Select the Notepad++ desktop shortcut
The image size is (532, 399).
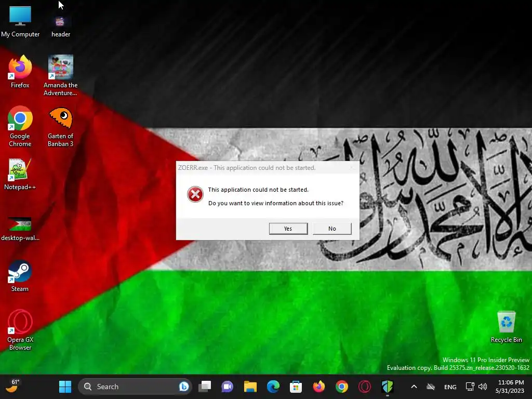coord(20,174)
